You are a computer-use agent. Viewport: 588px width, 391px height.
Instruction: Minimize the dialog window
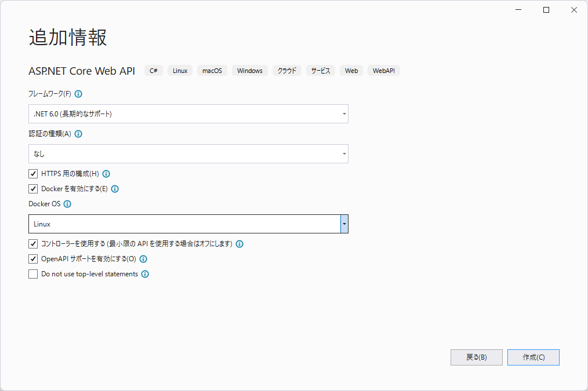[x=518, y=10]
